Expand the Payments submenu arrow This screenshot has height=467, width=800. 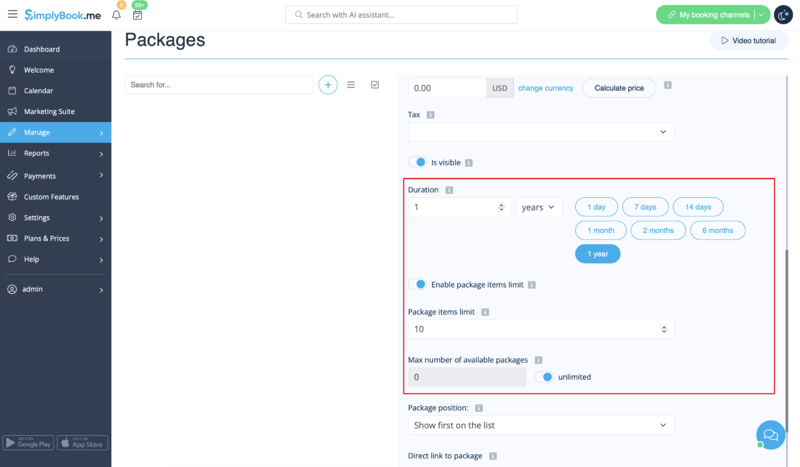click(x=101, y=175)
